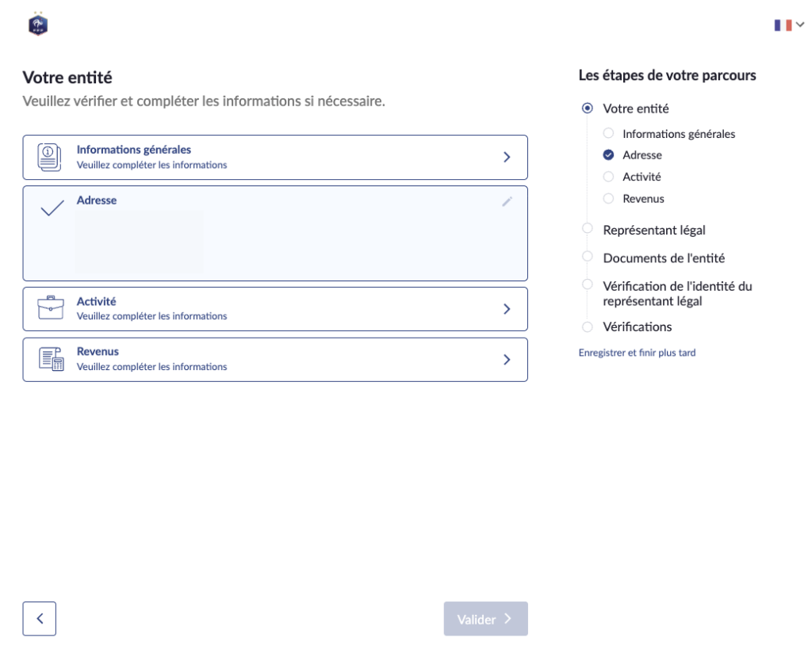Screen dimensions: 812x653
Task: Select Documents de l'entité step radio
Action: (588, 256)
